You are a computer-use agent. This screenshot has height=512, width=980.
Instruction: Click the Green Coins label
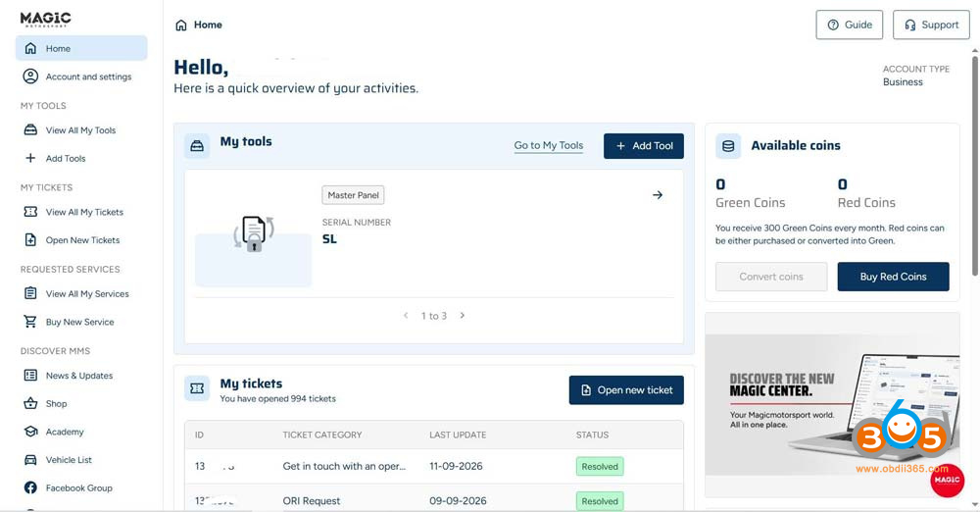750,203
